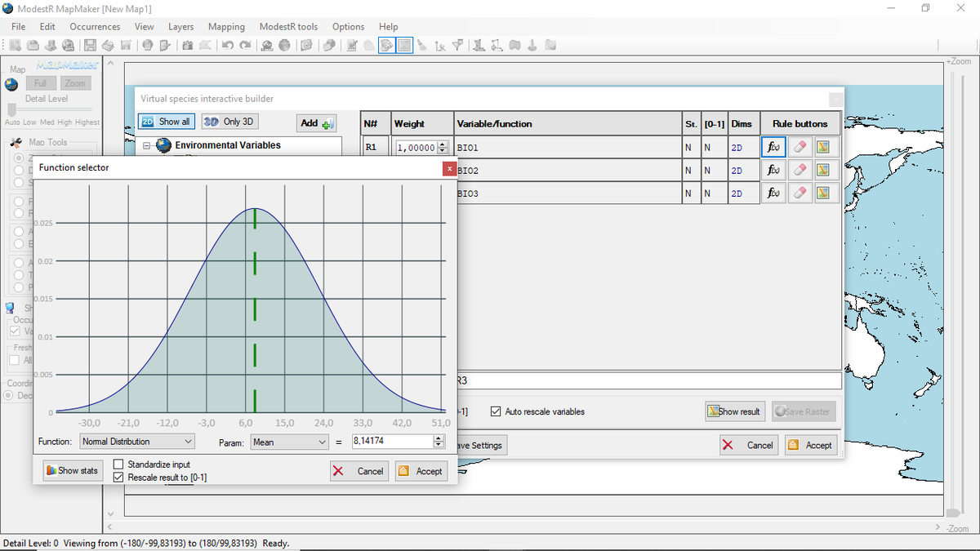Click the formula field containing R3
Image resolution: width=980 pixels, height=551 pixels.
coord(648,380)
